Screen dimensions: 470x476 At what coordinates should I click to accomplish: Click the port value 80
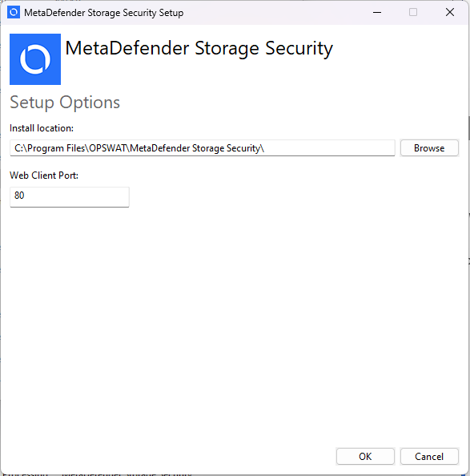click(19, 196)
